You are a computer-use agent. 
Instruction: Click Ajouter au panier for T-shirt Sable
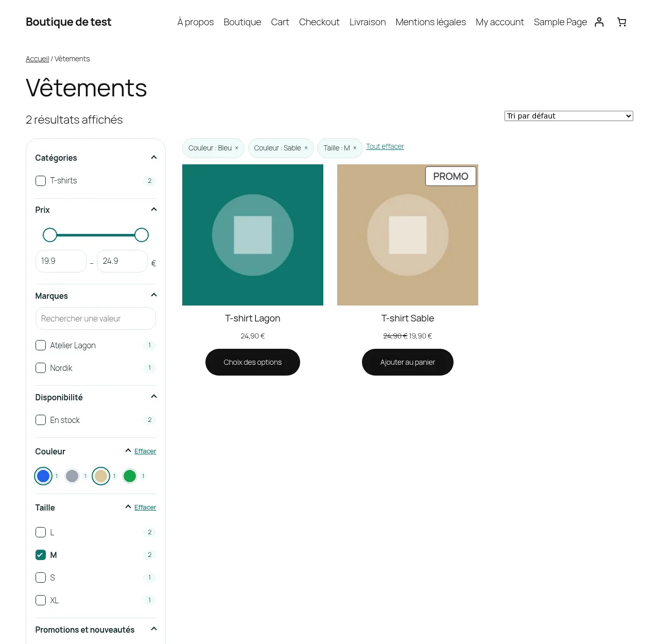tap(408, 362)
